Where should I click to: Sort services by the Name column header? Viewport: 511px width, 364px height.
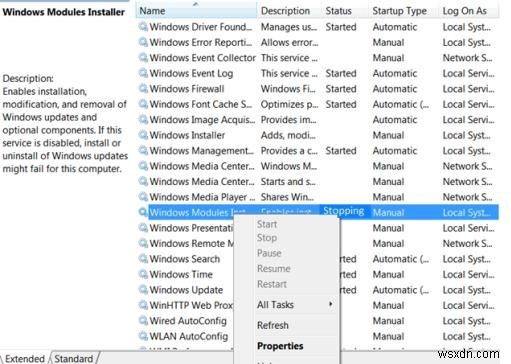coord(196,11)
